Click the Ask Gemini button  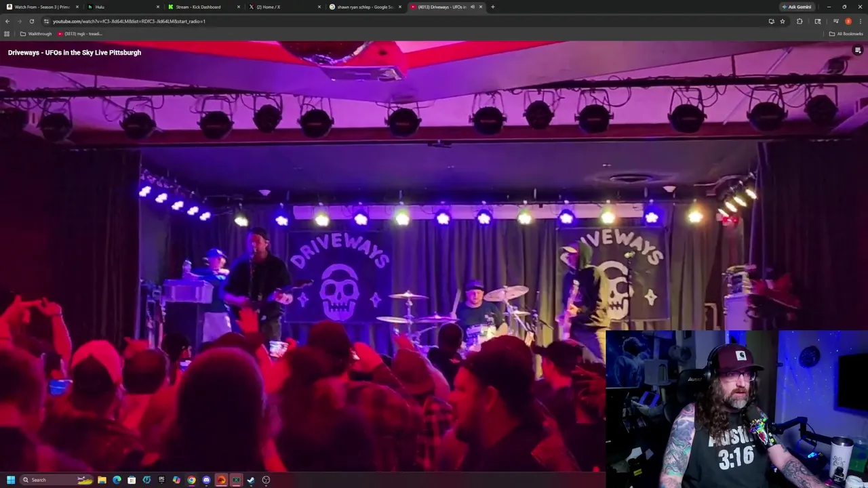coord(797,7)
